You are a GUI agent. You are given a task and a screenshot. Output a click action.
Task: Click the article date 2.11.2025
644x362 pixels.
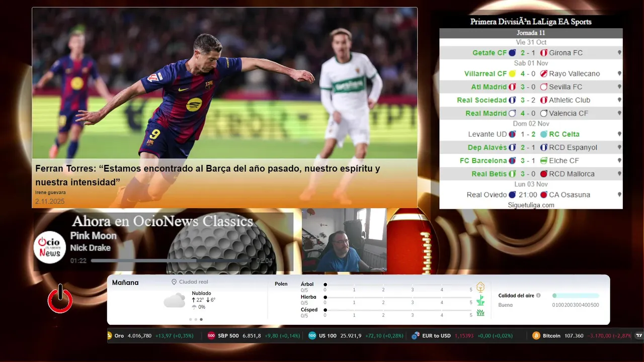click(x=50, y=201)
